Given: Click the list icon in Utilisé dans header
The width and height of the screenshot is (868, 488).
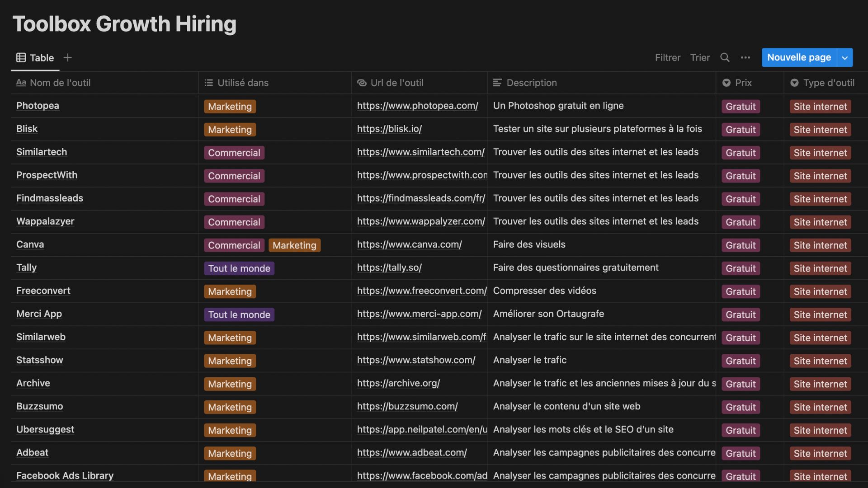Looking at the screenshot, I should [208, 83].
